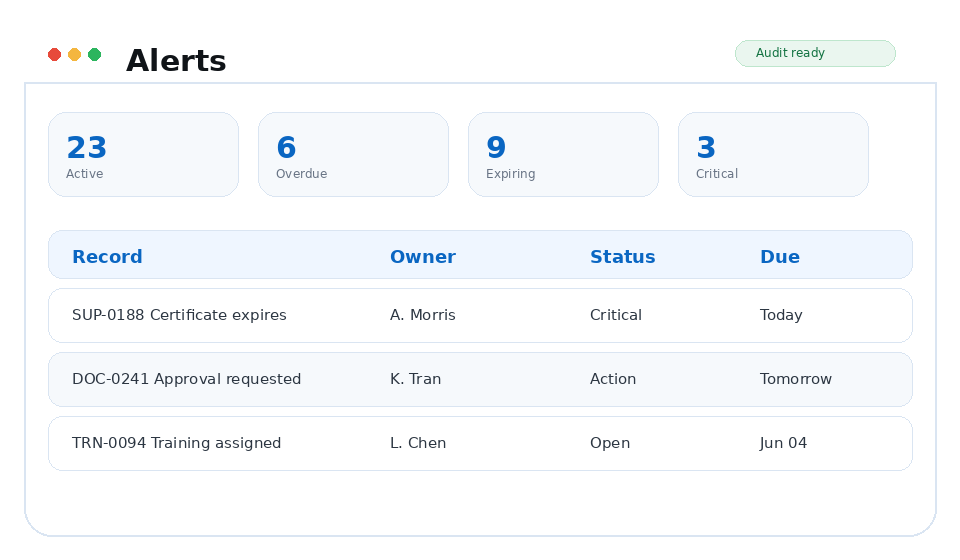960x560 pixels.
Task: Click the Action status cell
Action: coord(613,379)
